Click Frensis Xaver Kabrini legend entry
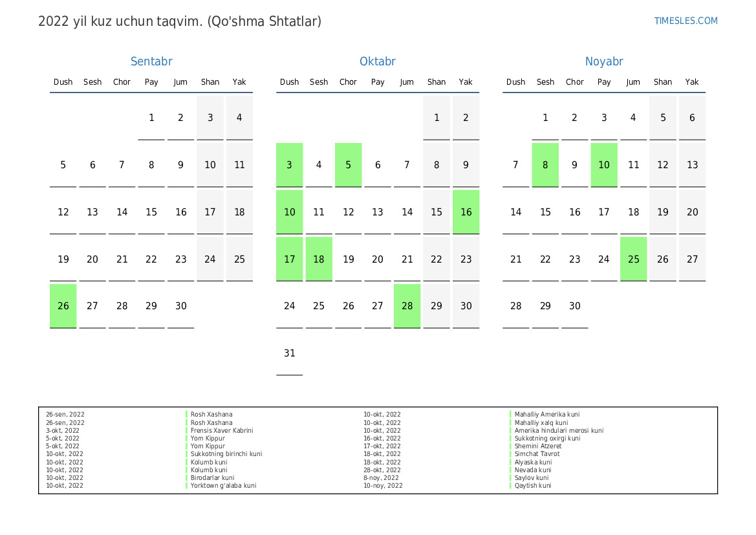756x535 pixels. pyautogui.click(x=221, y=431)
